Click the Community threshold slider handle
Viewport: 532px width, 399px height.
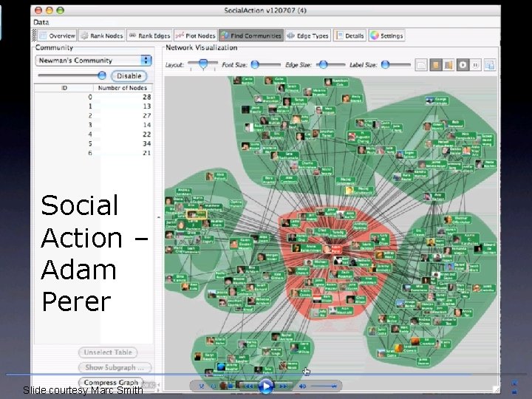coord(102,75)
